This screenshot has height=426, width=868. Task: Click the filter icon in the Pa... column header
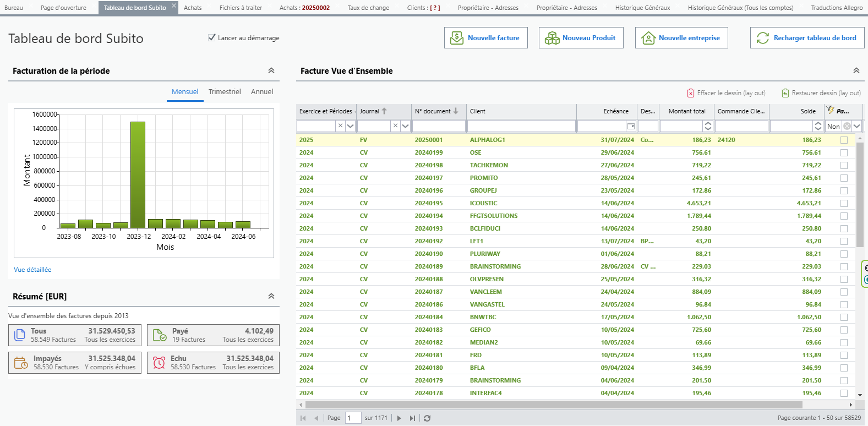[830, 110]
